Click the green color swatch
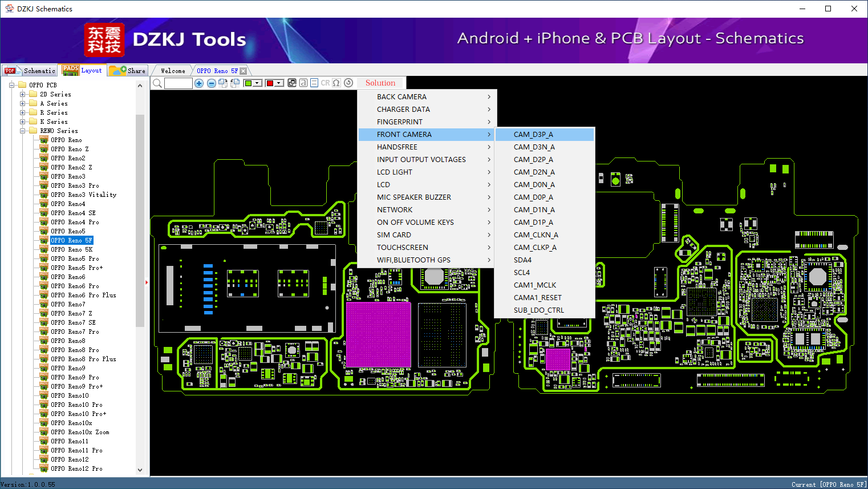 click(x=248, y=83)
